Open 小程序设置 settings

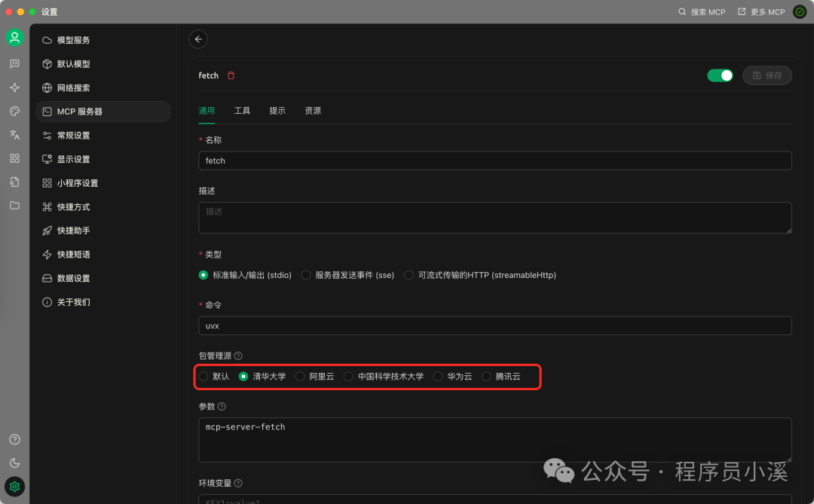[103, 183]
